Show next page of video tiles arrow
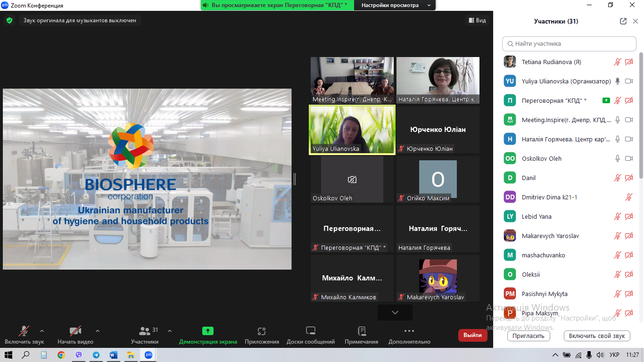The width and height of the screenshot is (644, 362). click(395, 313)
